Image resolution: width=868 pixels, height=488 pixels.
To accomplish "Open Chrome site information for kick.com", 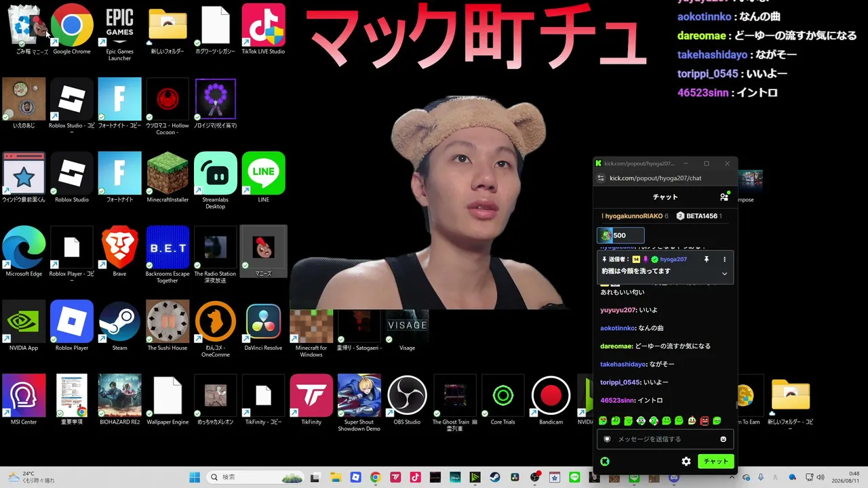I will (600, 178).
